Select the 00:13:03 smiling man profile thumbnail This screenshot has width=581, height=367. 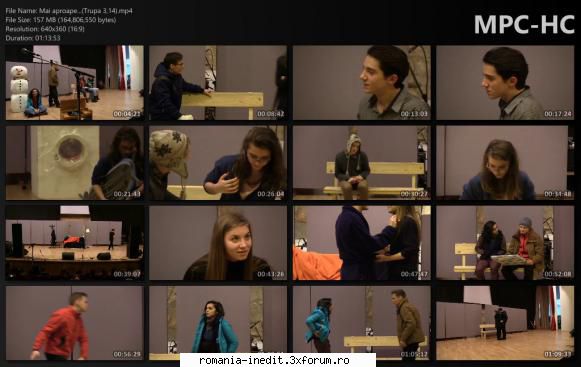coord(362,83)
